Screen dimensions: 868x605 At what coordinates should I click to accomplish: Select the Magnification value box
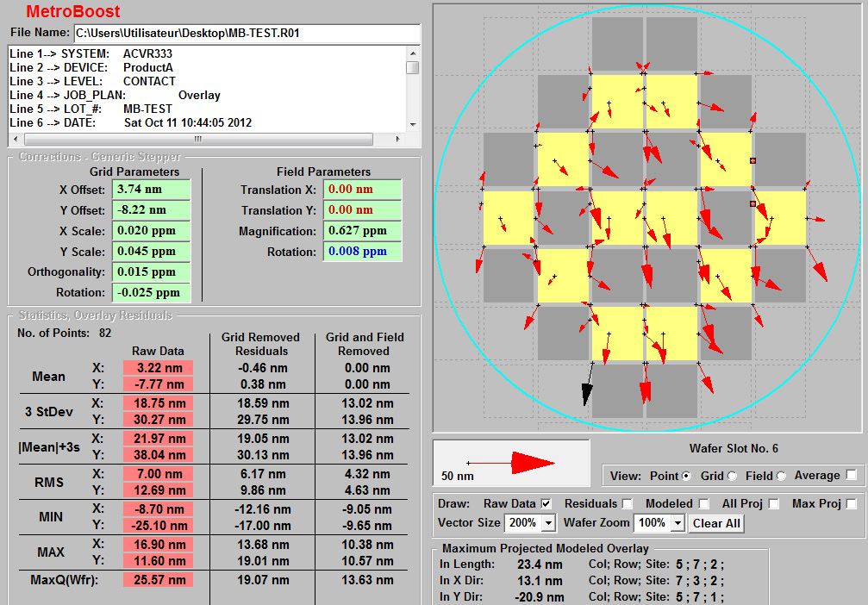[362, 231]
